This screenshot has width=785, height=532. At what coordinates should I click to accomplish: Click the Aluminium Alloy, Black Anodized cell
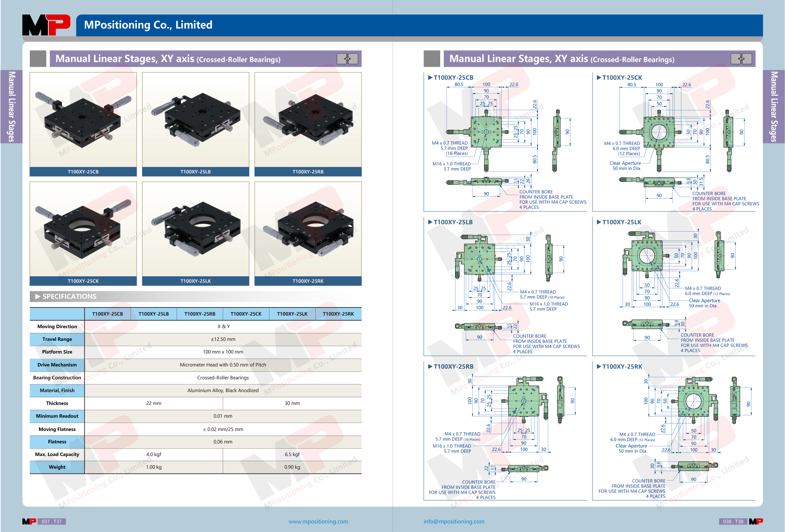tap(223, 390)
